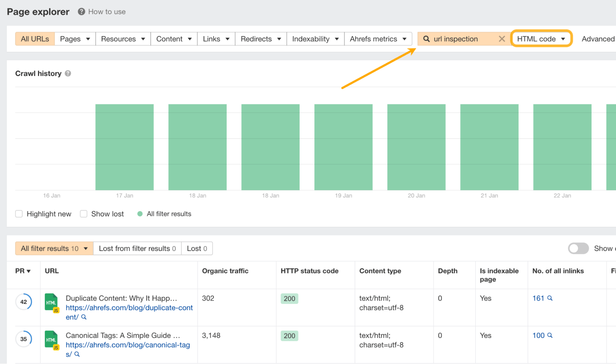Click the Pages filter dropdown icon
Viewport: 616px width, 364px height.
(87, 39)
